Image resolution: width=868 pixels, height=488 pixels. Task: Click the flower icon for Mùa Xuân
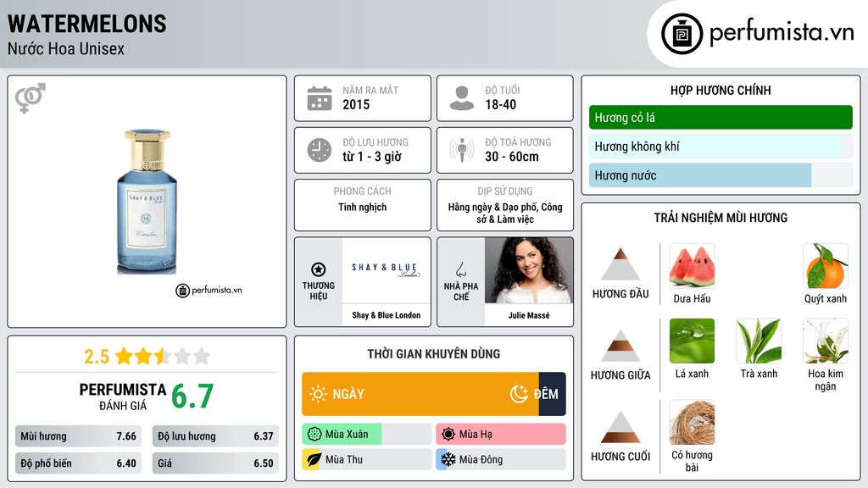[314, 435]
